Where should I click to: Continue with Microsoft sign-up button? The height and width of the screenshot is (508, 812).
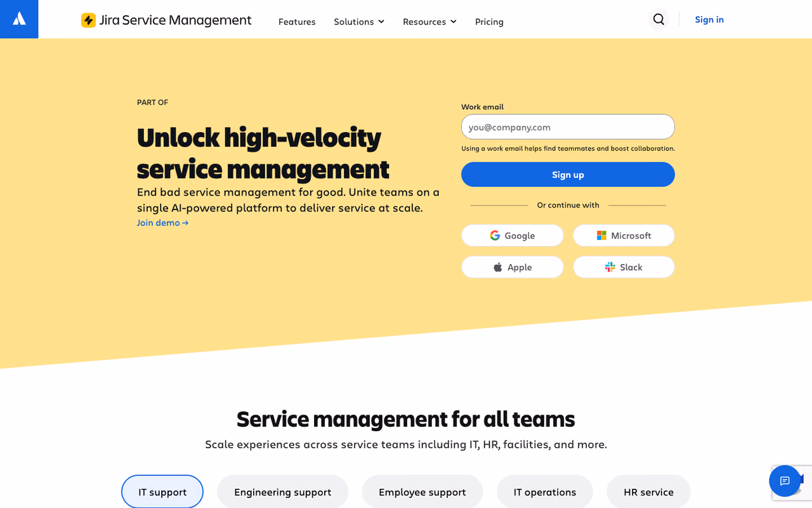pos(624,236)
